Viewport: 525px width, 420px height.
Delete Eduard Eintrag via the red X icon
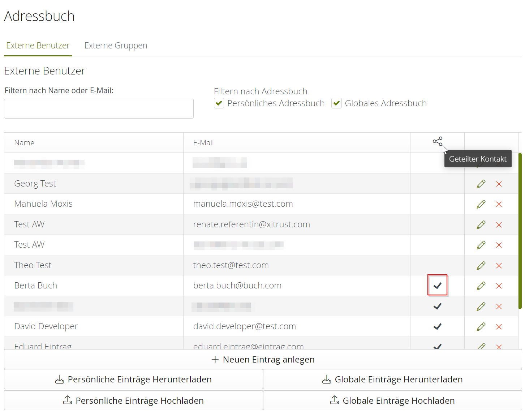pyautogui.click(x=499, y=346)
